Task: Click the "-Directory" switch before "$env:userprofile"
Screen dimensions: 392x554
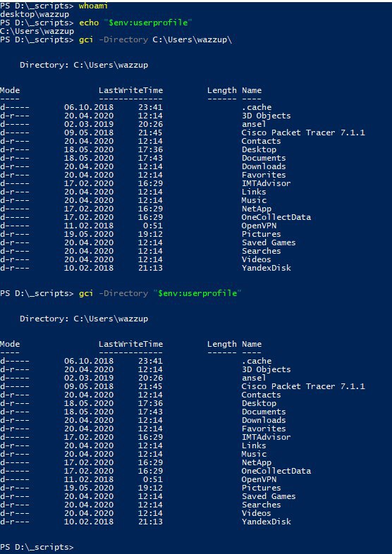Action: pyautogui.click(x=123, y=293)
